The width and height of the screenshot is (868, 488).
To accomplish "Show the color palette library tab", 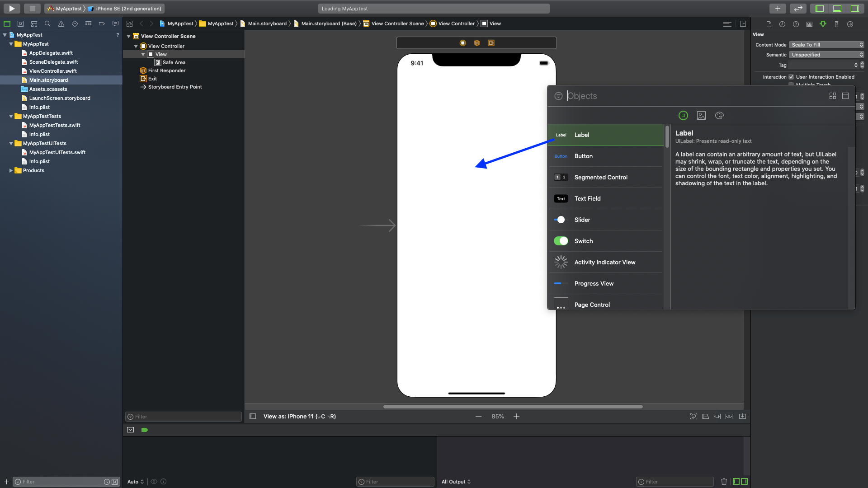I will [719, 116].
